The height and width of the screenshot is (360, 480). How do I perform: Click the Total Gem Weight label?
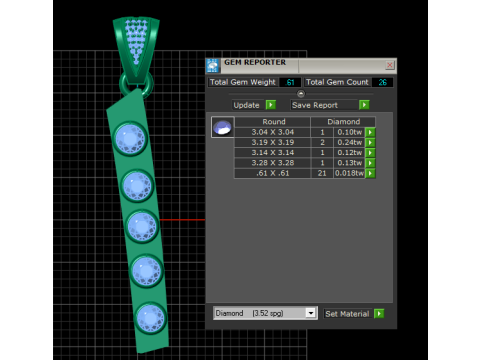click(x=243, y=82)
